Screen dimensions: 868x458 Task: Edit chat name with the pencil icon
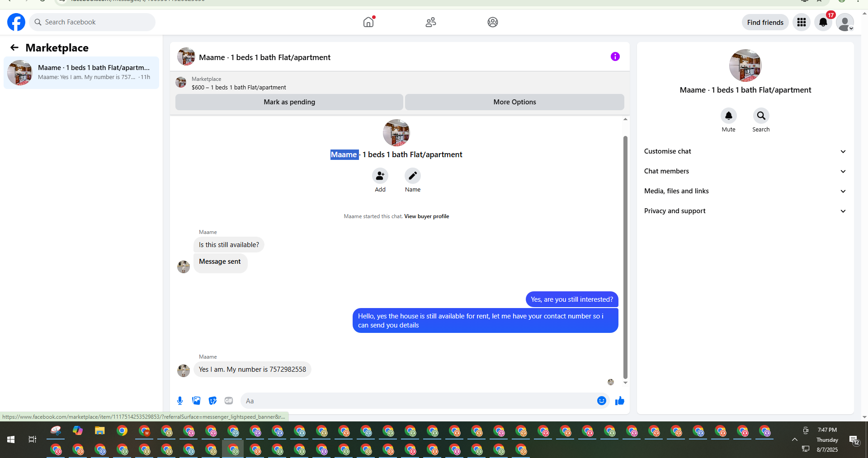click(x=413, y=176)
